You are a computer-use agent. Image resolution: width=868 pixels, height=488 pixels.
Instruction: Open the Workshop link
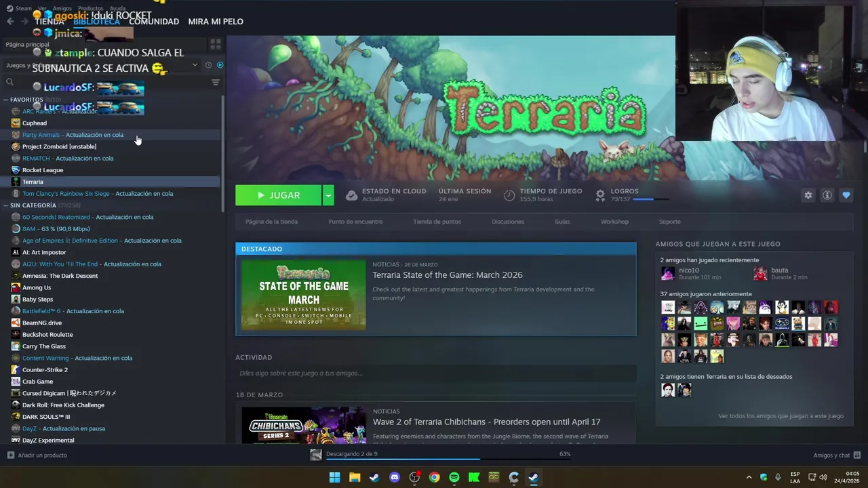point(614,222)
